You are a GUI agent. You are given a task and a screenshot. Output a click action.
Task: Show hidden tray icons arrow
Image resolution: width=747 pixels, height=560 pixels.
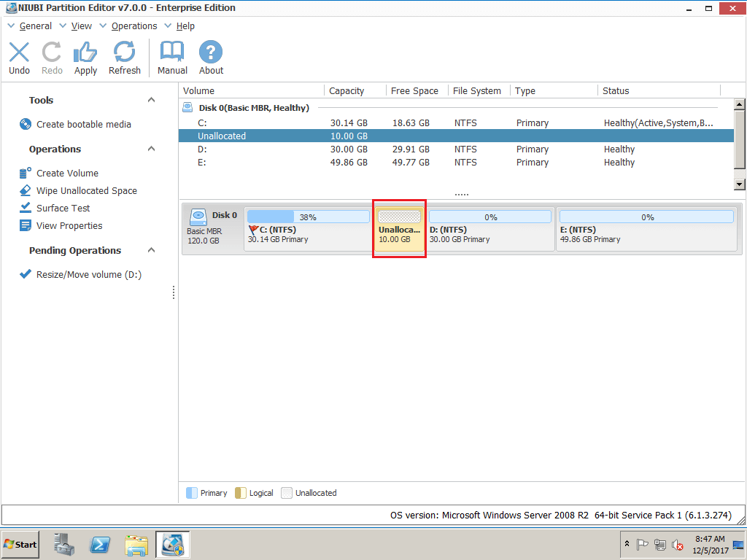pyautogui.click(x=627, y=543)
